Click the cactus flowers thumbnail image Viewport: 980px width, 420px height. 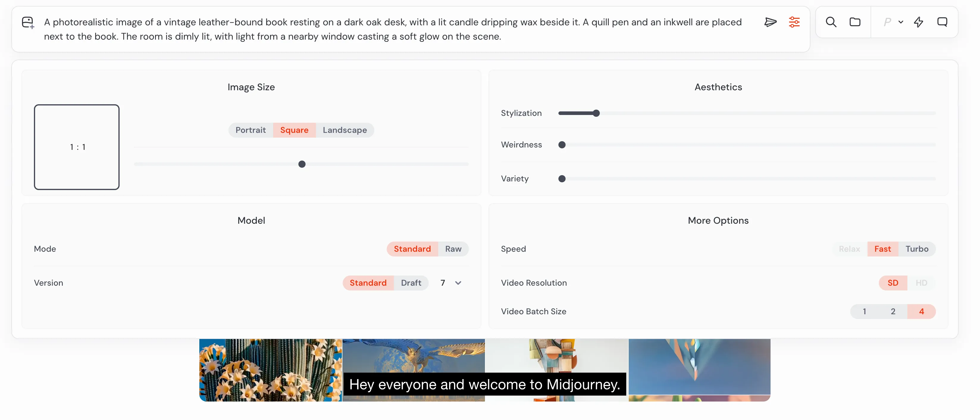pos(270,370)
